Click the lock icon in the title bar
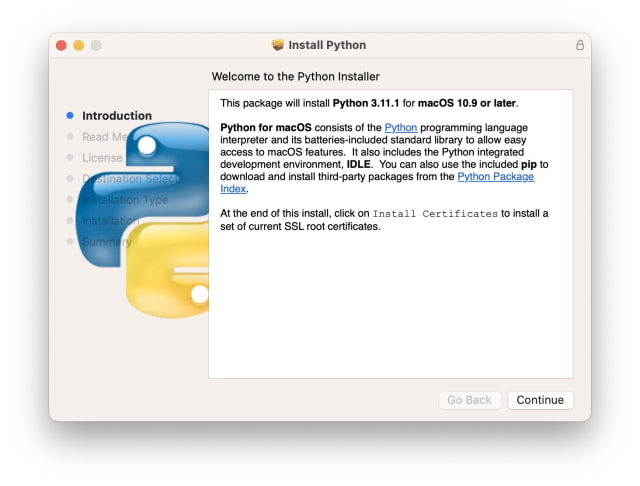 pos(580,45)
